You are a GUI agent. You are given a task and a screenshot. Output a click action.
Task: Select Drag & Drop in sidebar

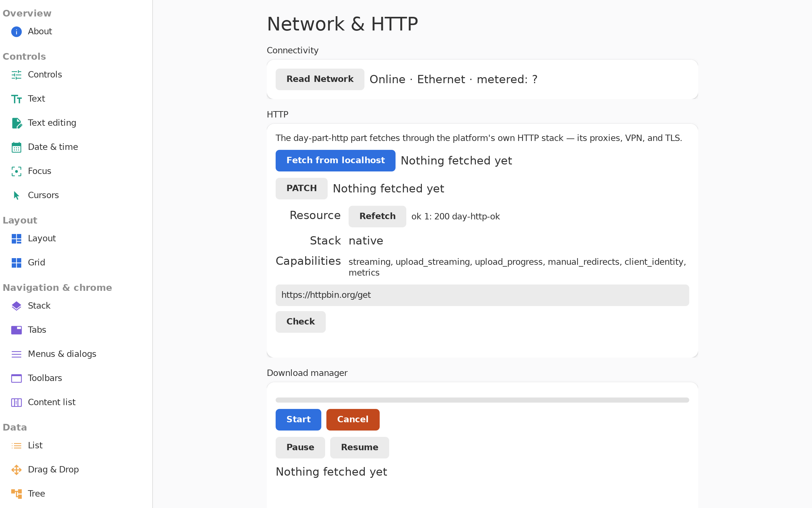[x=53, y=470]
